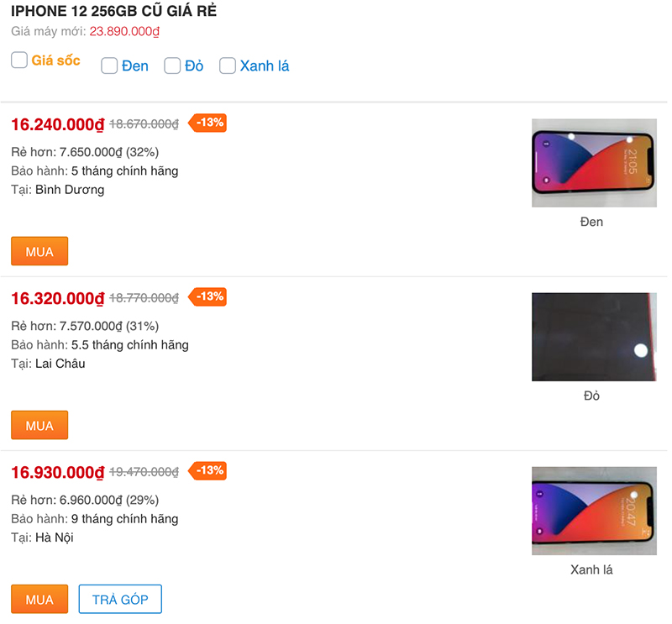Enable the "Giá sốc" filter checkbox

tap(18, 60)
